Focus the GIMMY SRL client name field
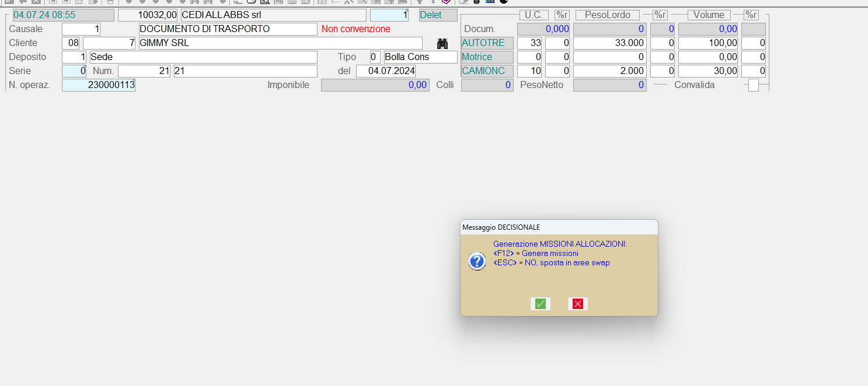Screen dimensions: 868x386 click(280, 43)
